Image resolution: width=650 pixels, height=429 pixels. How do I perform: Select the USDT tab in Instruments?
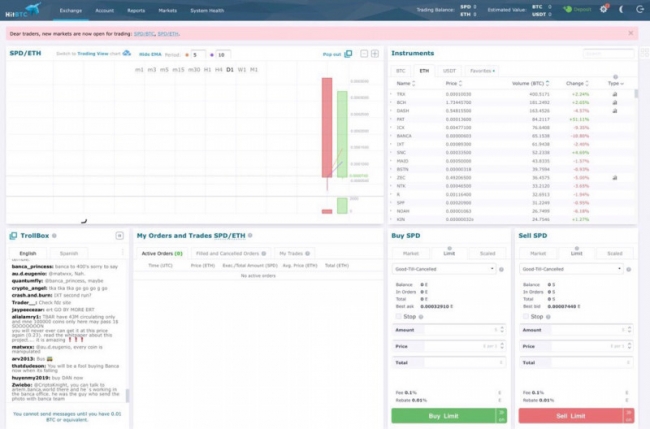[x=450, y=71]
